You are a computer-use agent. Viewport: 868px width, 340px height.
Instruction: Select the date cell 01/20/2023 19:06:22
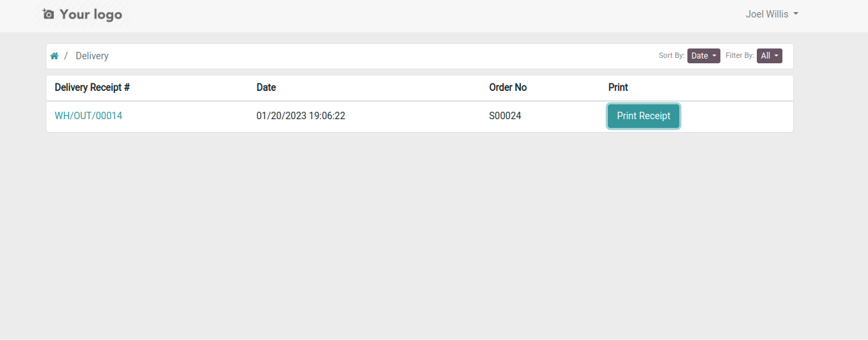[x=301, y=116]
